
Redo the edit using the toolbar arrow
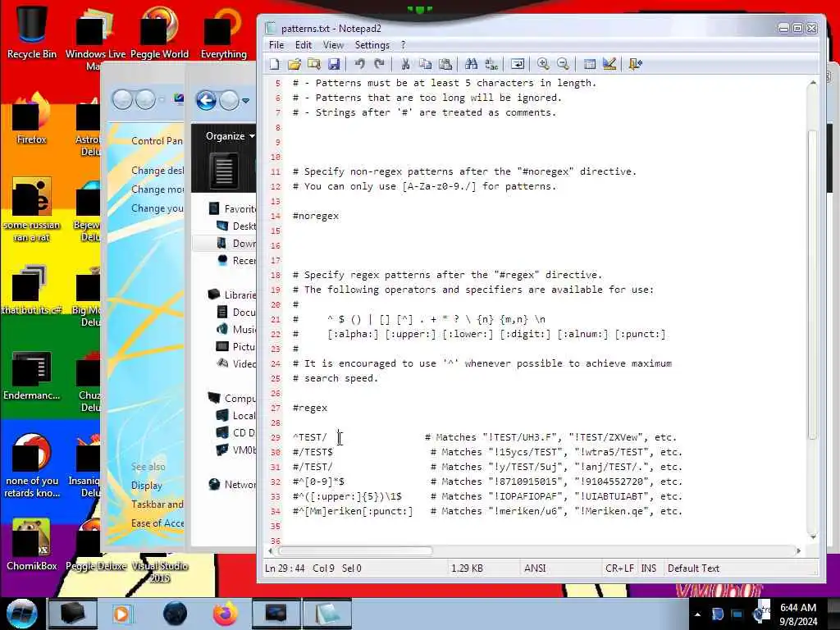[x=379, y=64]
